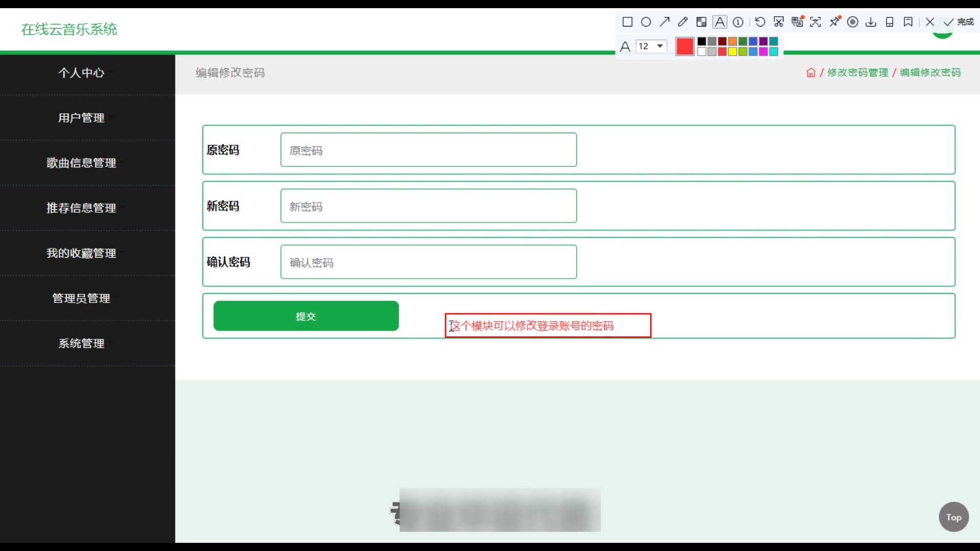
Task: Pick the magenta color swatch
Action: tap(763, 52)
